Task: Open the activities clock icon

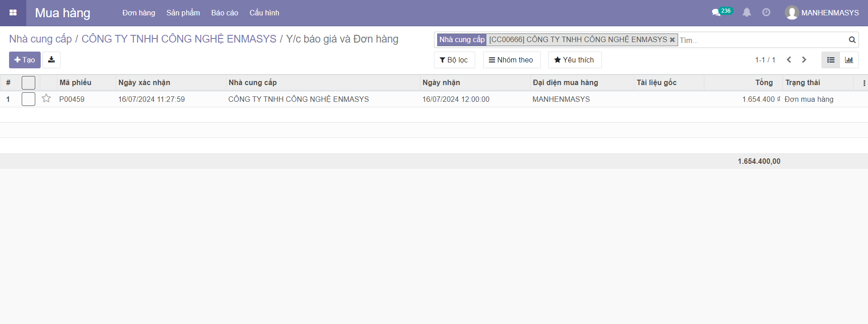Action: coord(766,13)
